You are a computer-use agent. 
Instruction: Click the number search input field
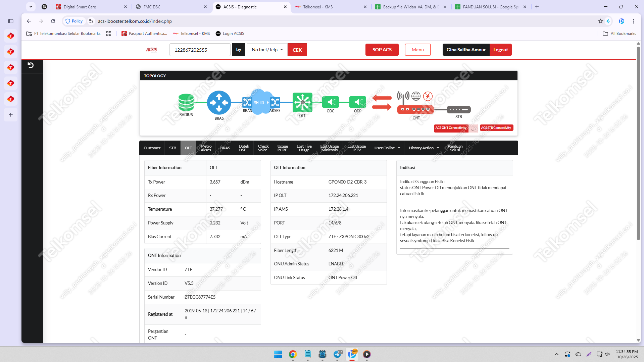200,50
